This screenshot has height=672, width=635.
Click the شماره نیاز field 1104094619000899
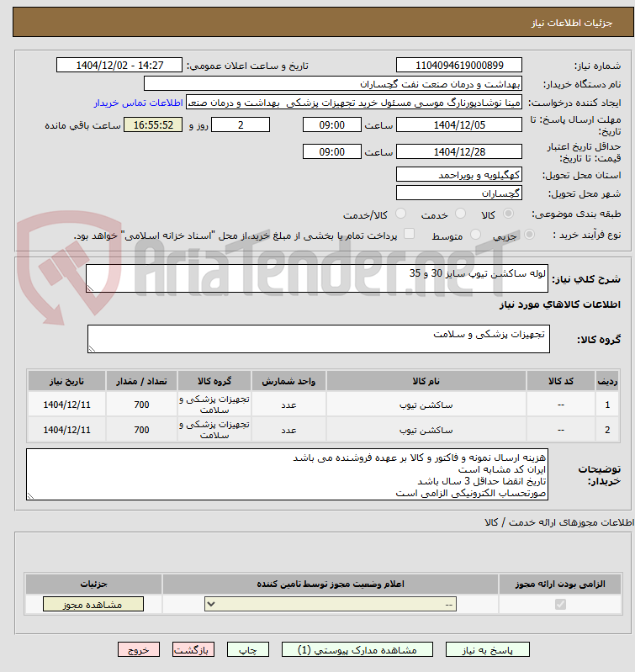tap(459, 65)
